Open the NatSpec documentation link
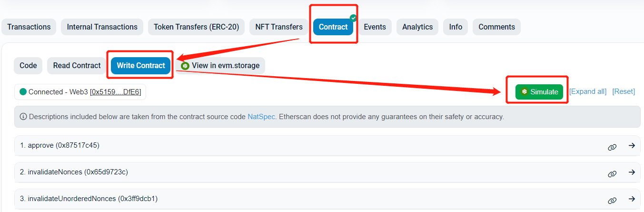 coord(261,117)
